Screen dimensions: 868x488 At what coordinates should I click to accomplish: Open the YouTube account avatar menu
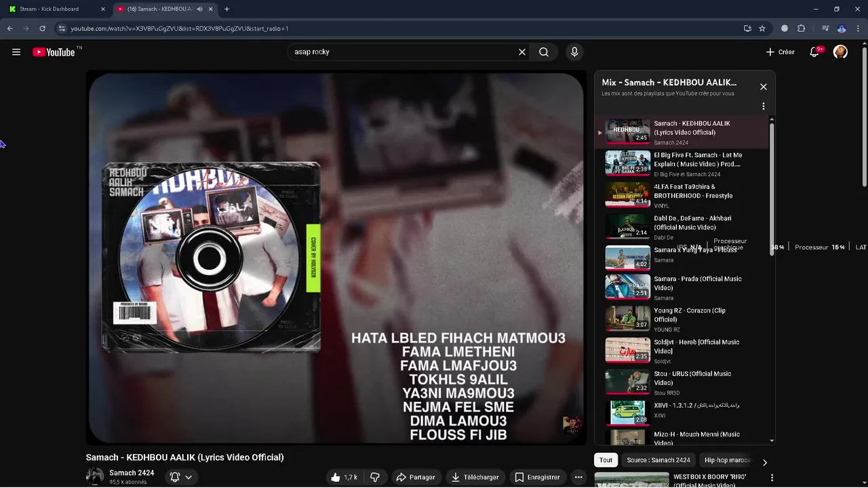(840, 52)
